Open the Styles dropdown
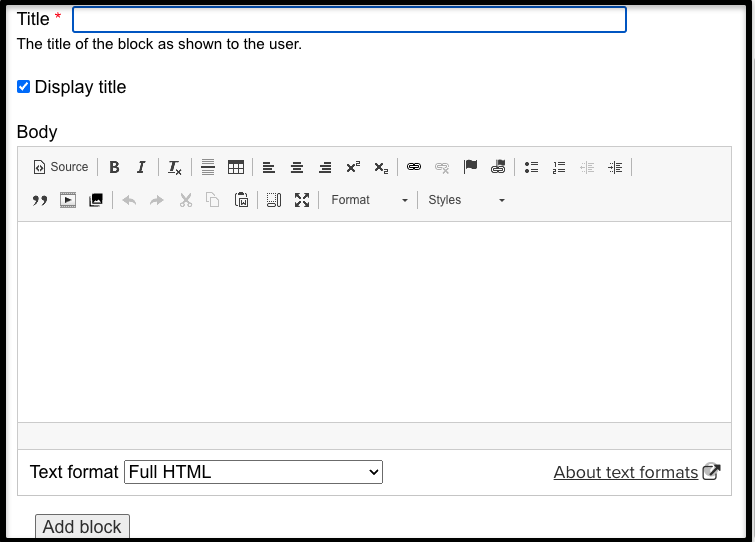This screenshot has width=755, height=542. click(x=466, y=200)
